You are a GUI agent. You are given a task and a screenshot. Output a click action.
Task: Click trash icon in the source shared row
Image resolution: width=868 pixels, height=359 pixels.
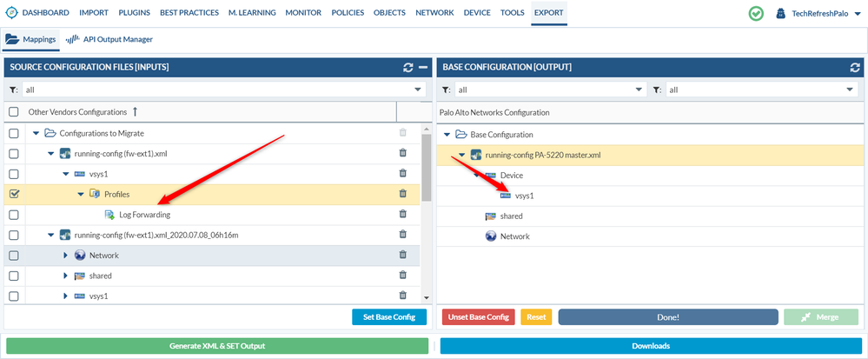pyautogui.click(x=403, y=275)
